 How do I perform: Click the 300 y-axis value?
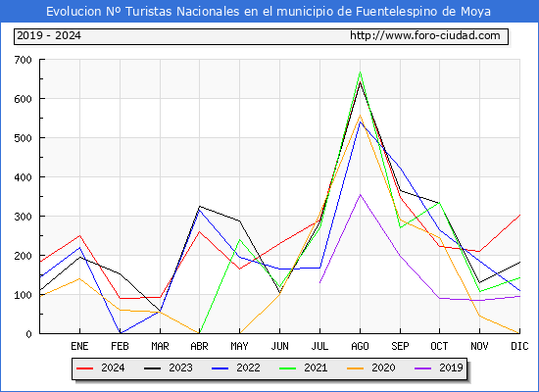[x=24, y=217]
